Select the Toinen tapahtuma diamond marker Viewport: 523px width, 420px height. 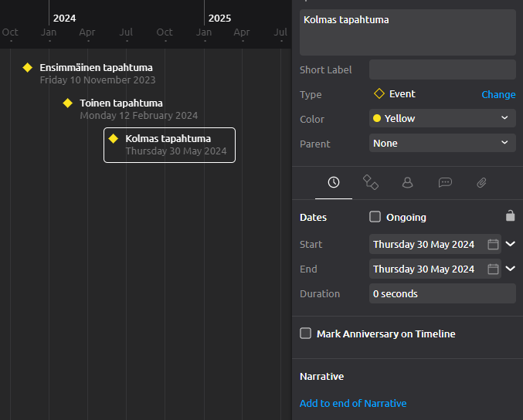click(x=68, y=103)
